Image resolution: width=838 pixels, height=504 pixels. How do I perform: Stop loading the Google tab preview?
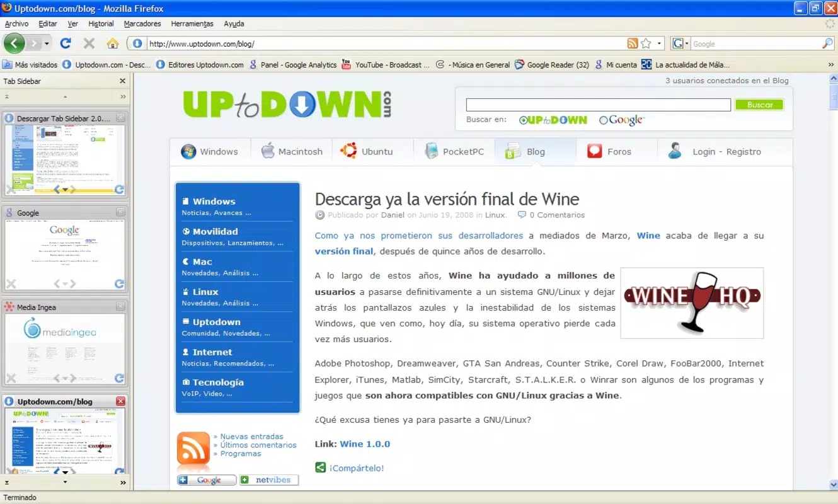(11, 284)
